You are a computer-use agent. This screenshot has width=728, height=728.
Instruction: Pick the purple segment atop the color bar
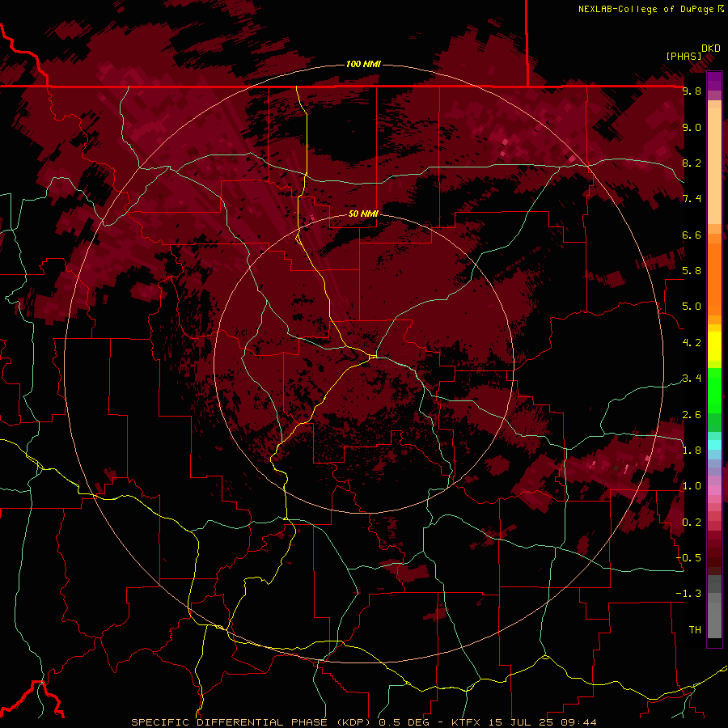714,82
